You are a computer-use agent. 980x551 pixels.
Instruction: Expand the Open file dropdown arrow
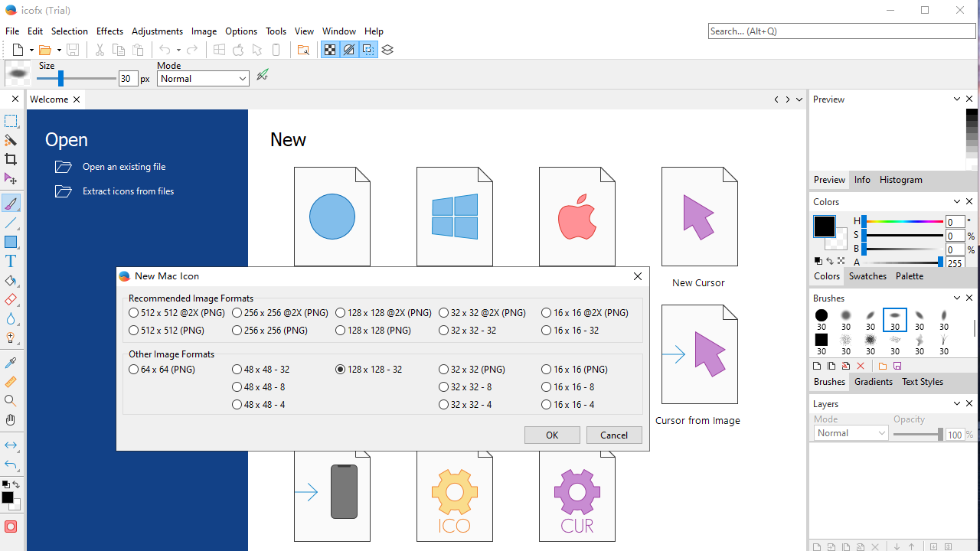tap(59, 51)
